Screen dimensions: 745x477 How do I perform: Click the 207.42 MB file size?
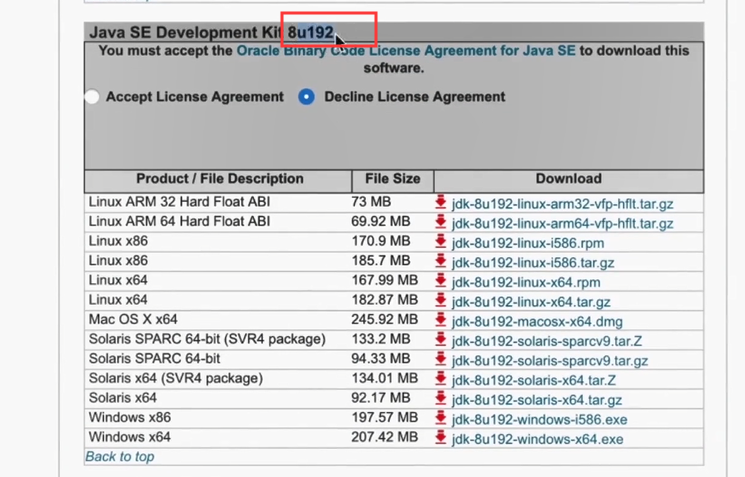[385, 437]
